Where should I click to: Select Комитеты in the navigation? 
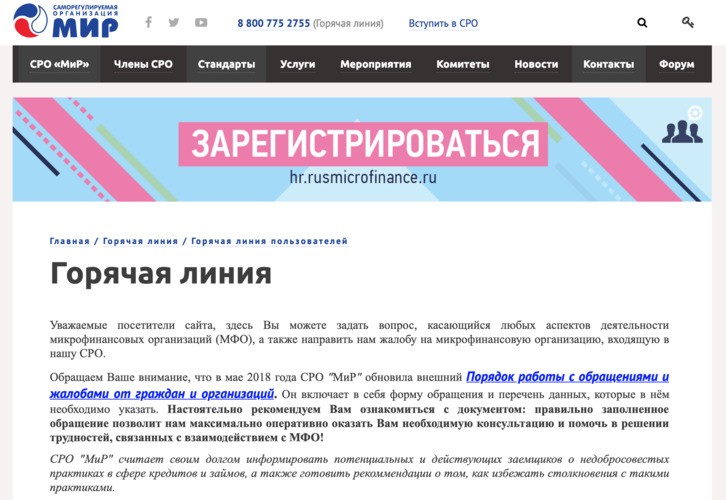pyautogui.click(x=463, y=64)
